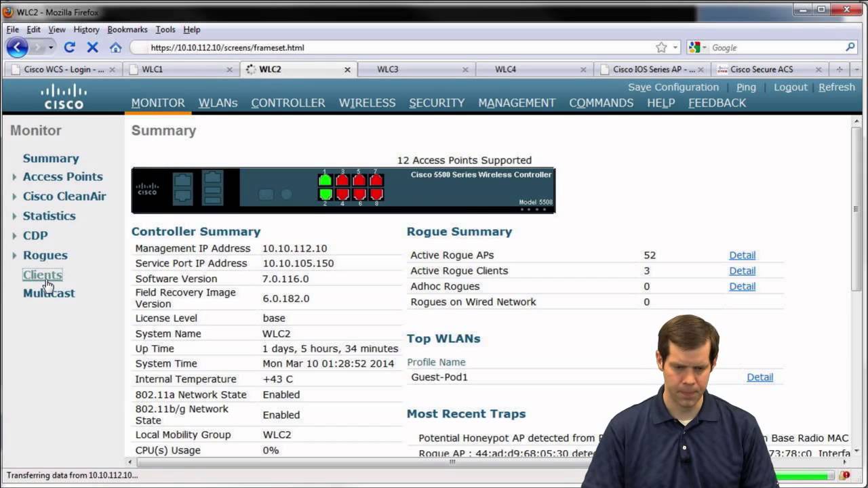Click the Cisco logo
This screenshot has width=868, height=488.
tap(64, 96)
